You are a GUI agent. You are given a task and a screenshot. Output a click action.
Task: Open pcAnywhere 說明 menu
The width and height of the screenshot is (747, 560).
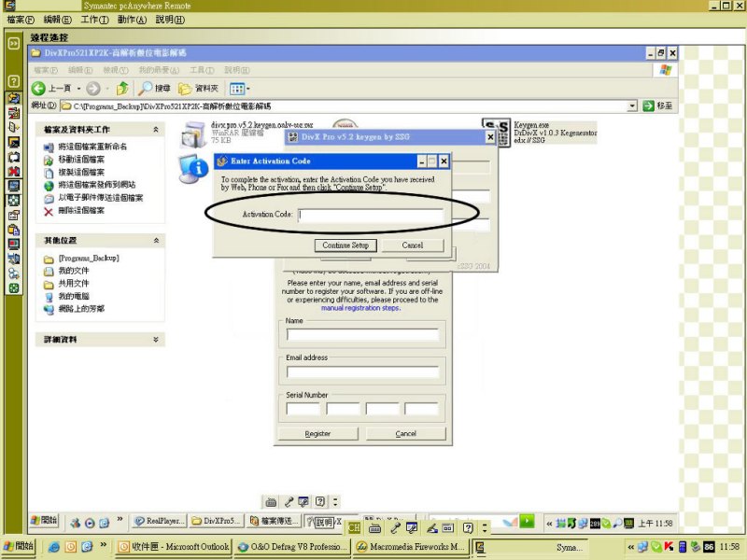(x=170, y=20)
